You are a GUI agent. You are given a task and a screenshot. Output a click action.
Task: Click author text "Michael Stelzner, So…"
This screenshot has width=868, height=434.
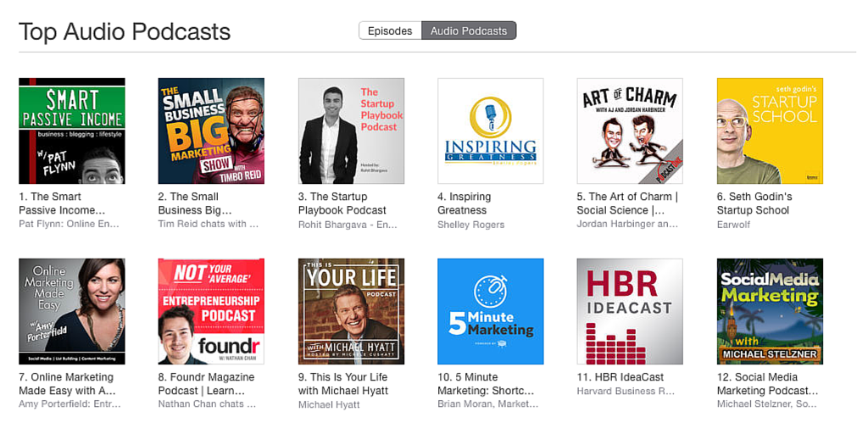766,404
